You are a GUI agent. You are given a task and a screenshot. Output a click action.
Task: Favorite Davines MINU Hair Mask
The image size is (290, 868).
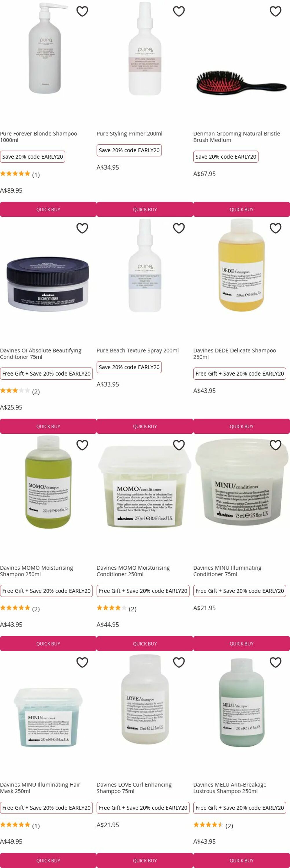[x=82, y=662]
